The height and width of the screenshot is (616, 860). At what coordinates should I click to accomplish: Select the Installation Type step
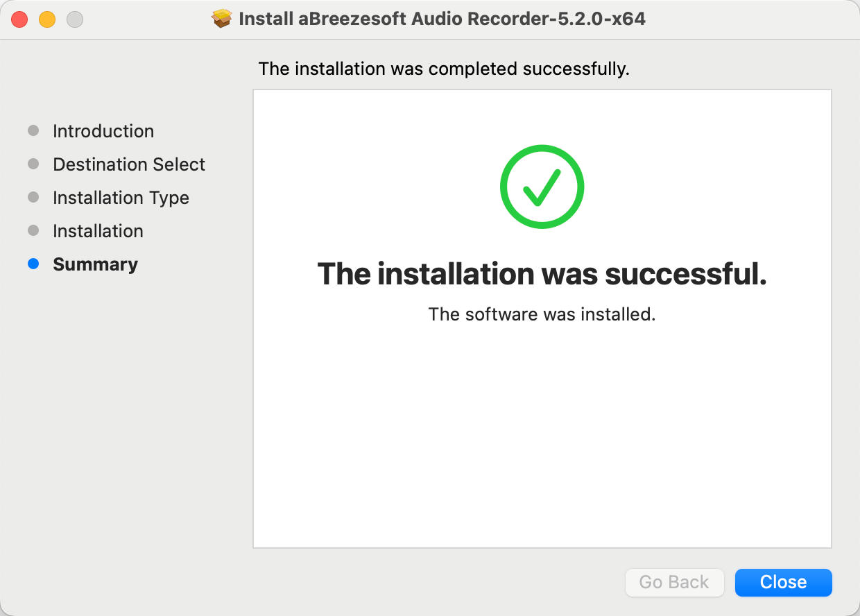point(120,197)
